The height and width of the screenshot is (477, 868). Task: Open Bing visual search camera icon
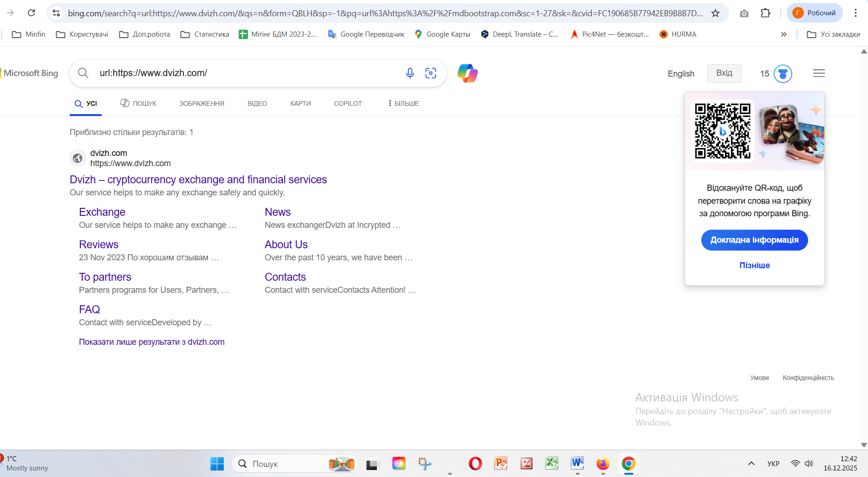point(431,73)
